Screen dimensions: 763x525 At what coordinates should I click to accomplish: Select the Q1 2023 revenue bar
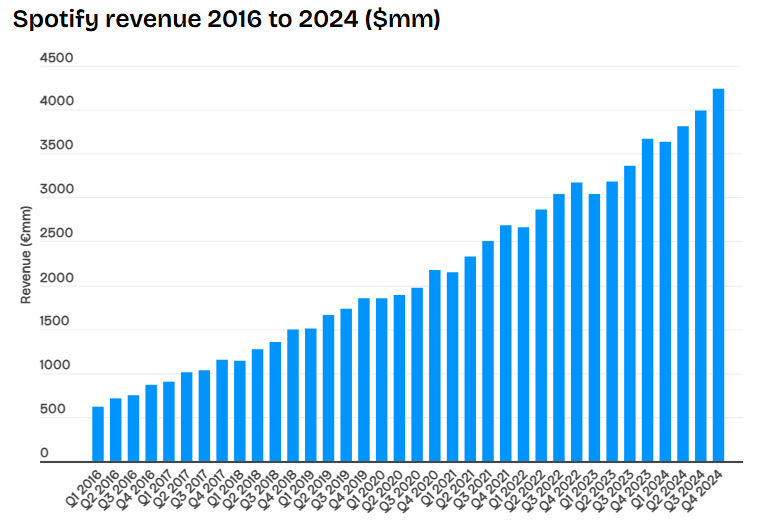click(x=594, y=328)
